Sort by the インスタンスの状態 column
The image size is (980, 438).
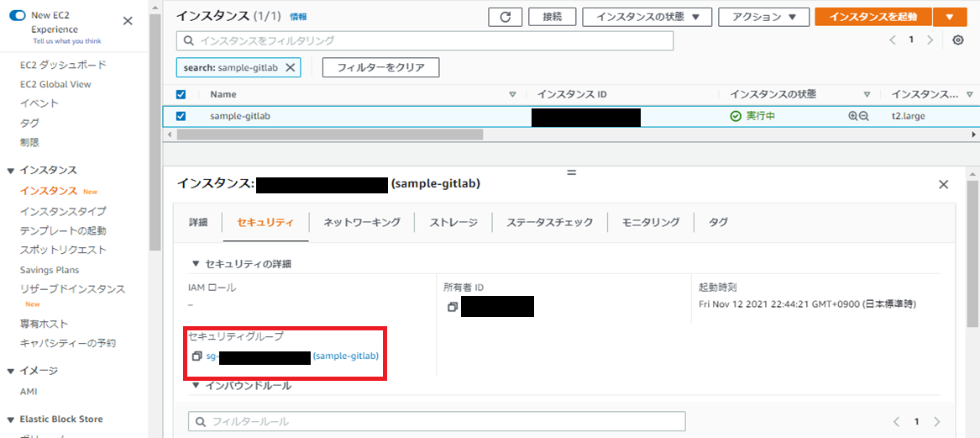click(x=867, y=94)
